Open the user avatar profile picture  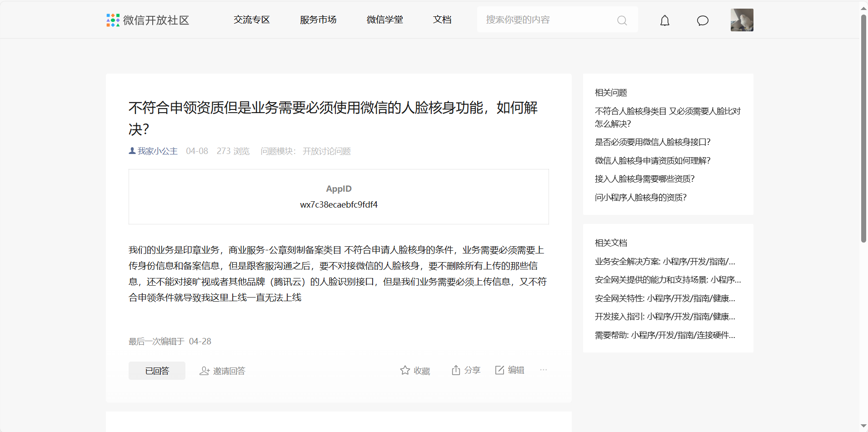click(x=742, y=20)
